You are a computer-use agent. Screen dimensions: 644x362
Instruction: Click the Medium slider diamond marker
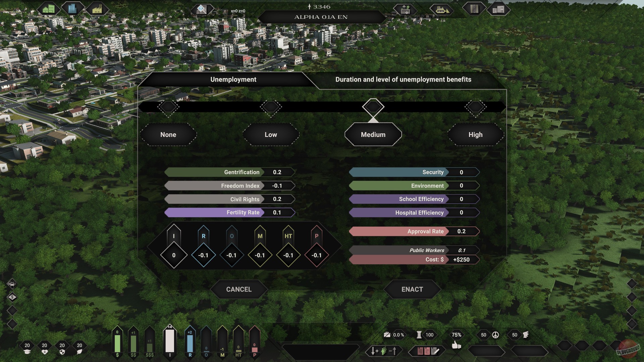click(x=373, y=107)
